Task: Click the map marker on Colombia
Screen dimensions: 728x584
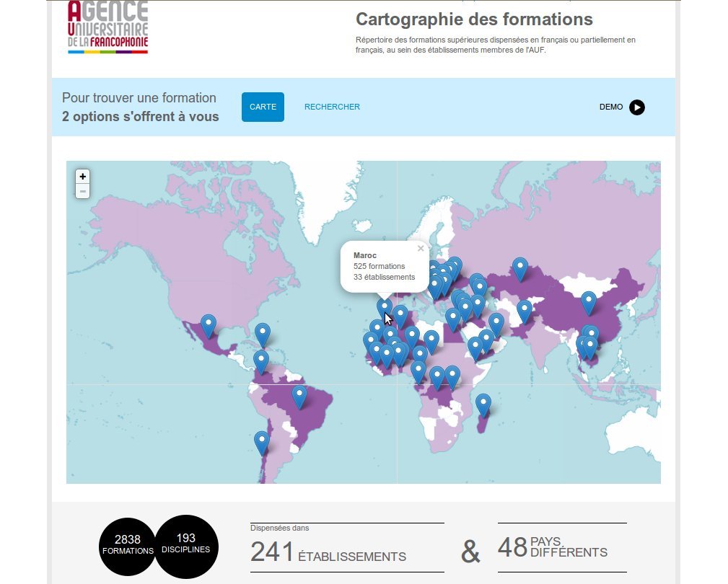Action: 261,360
